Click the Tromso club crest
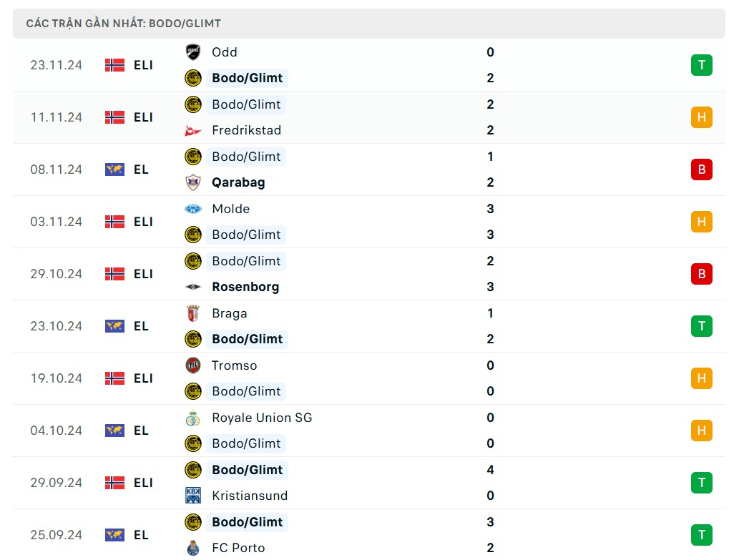 (192, 365)
